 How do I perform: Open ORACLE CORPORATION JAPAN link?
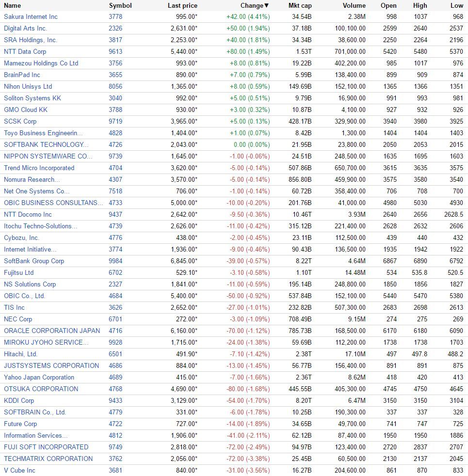52,331
